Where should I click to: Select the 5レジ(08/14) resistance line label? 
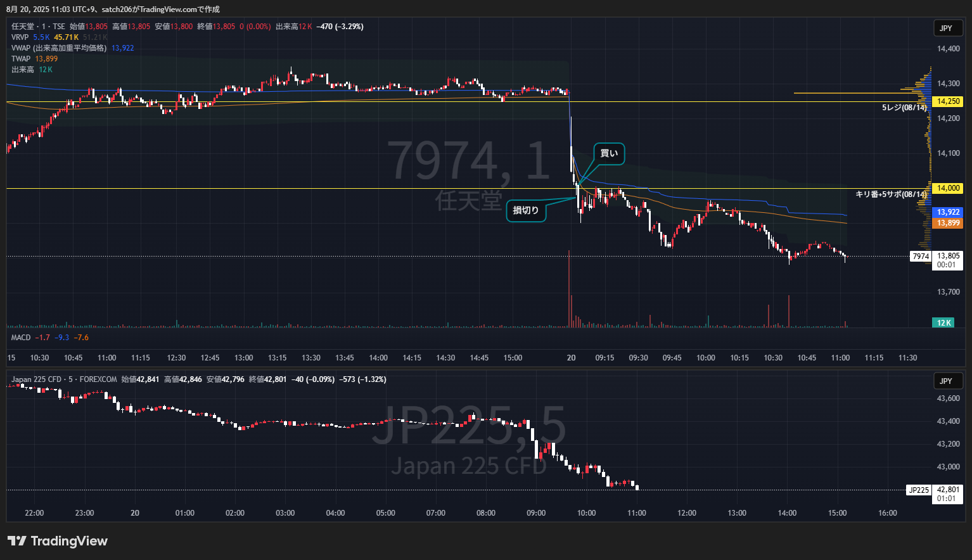[x=904, y=108]
